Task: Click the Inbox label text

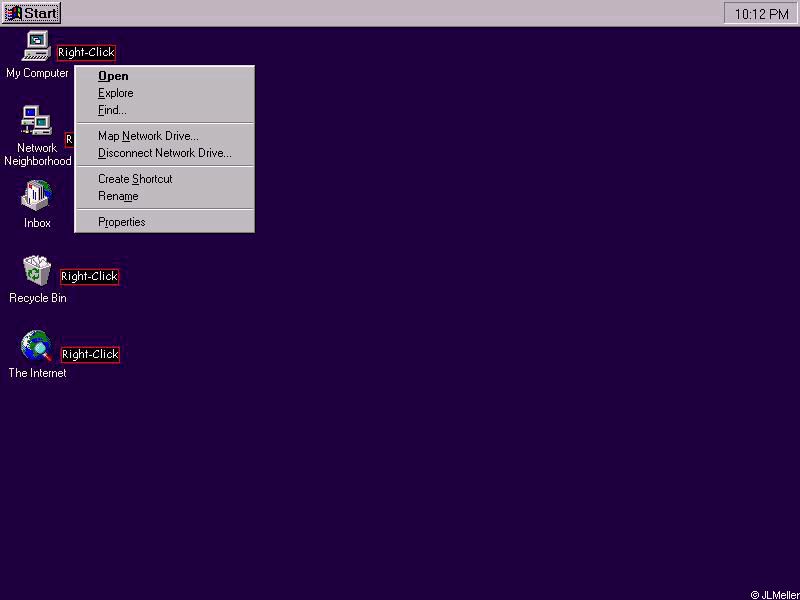Action: (37, 223)
